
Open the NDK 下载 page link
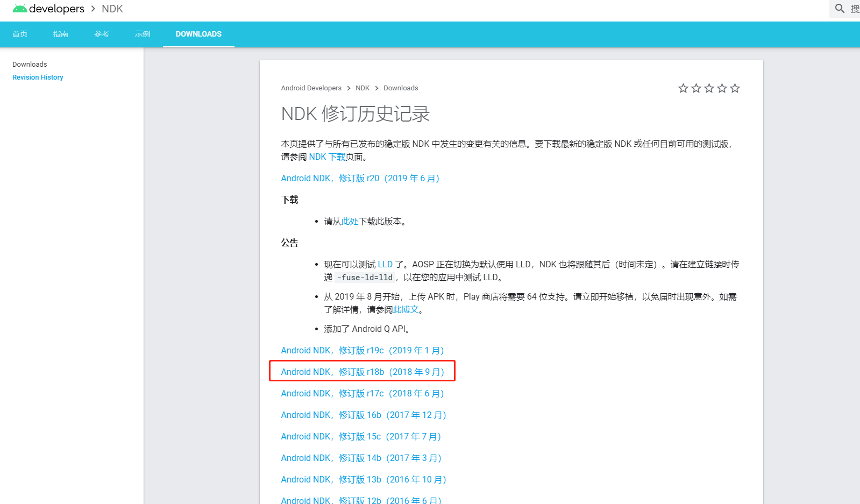[327, 157]
